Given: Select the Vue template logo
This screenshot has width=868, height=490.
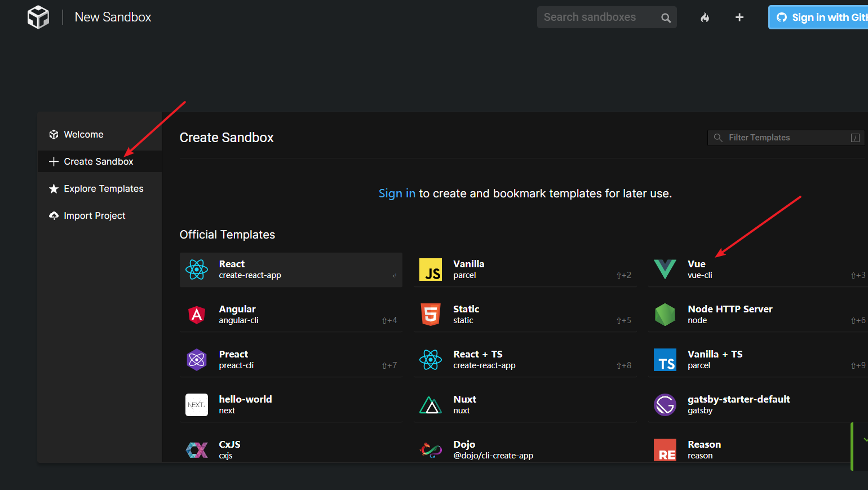Looking at the screenshot, I should pyautogui.click(x=665, y=270).
